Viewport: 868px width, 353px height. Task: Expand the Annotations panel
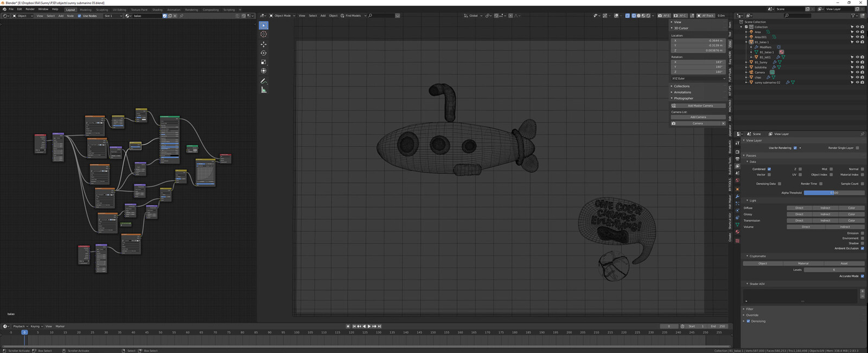(682, 92)
